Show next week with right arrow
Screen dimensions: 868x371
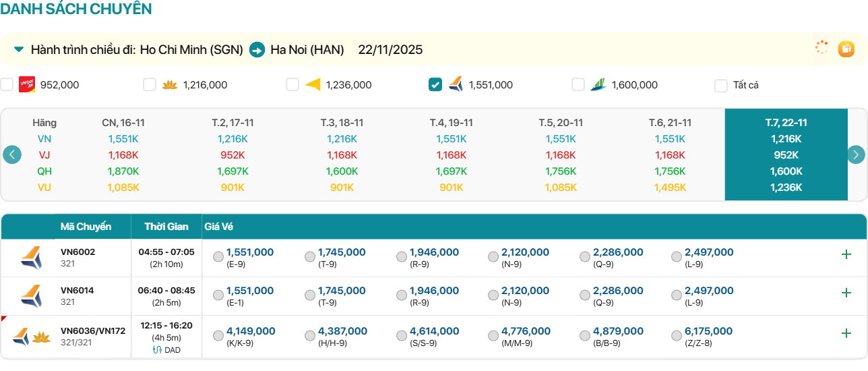[856, 154]
